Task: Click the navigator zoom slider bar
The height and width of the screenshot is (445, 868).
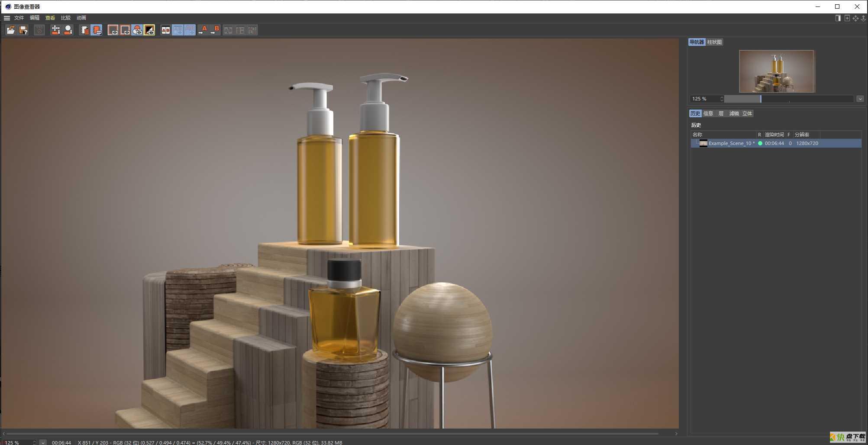Action: click(x=789, y=99)
